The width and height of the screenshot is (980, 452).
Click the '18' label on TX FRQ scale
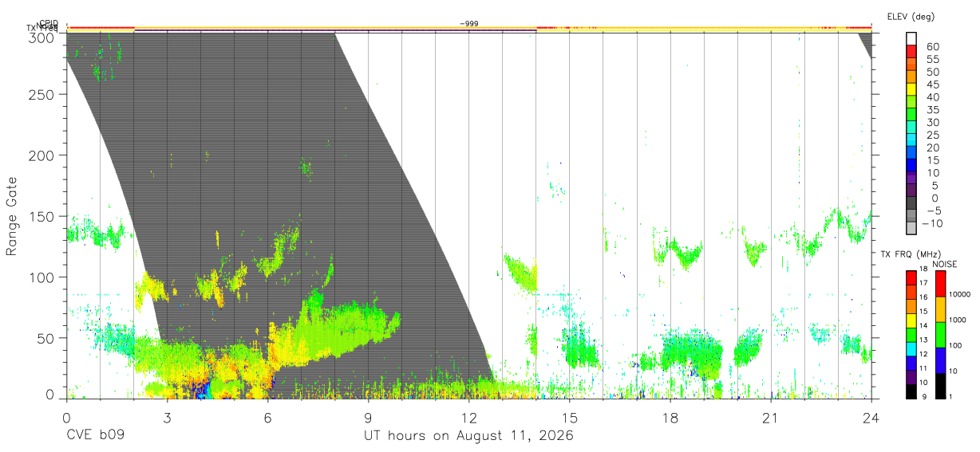click(x=923, y=269)
